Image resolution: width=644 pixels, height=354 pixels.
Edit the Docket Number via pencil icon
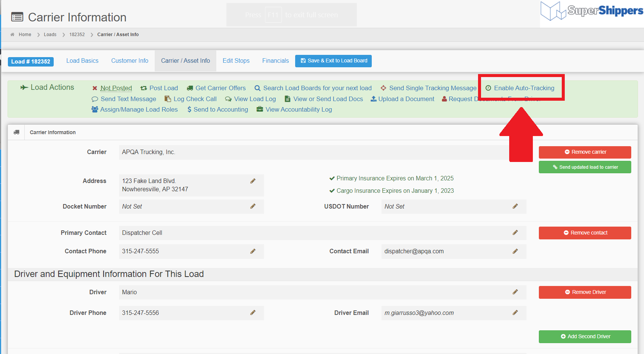[x=253, y=206]
